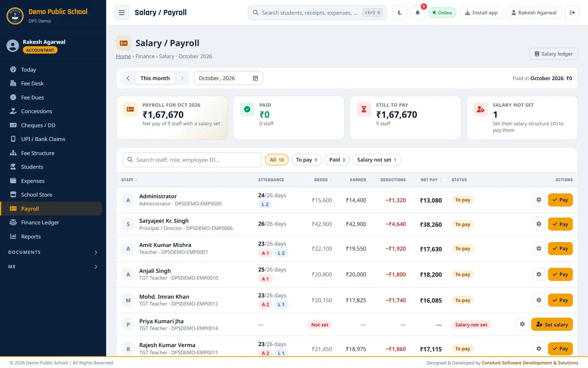Open Cheques / DD in sidebar

[51, 125]
